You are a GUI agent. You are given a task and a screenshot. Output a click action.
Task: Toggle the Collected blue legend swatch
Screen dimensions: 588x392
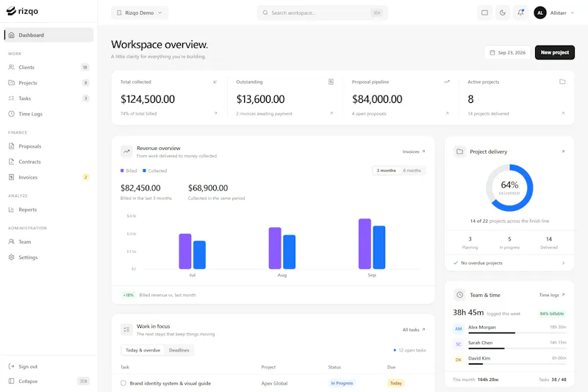[x=144, y=171]
